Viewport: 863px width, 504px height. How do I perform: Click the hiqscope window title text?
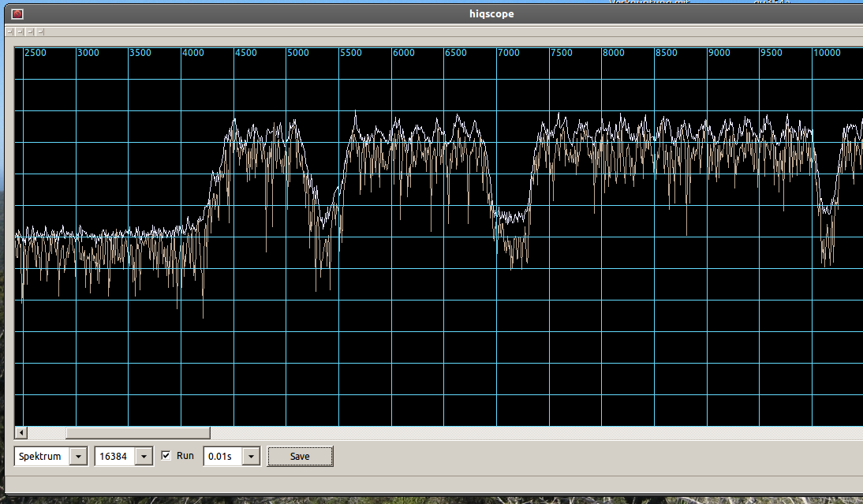point(491,13)
